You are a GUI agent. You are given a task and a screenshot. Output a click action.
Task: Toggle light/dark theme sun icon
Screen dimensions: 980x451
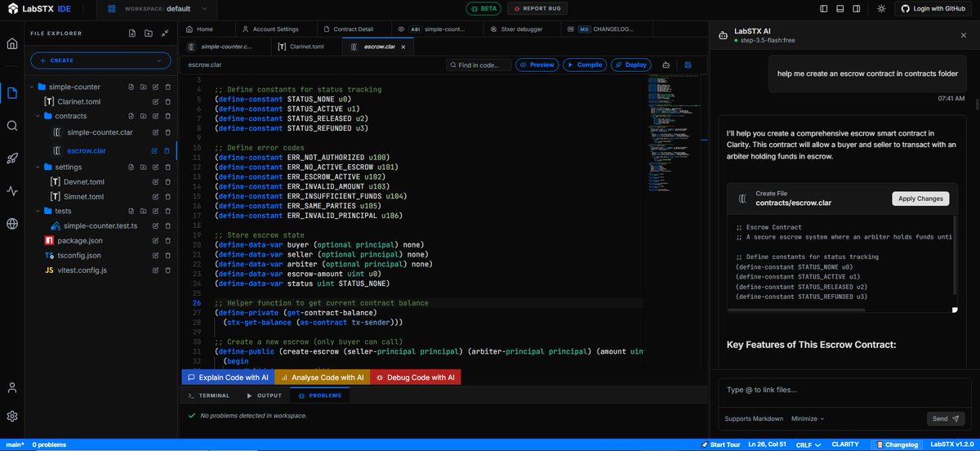point(881,8)
